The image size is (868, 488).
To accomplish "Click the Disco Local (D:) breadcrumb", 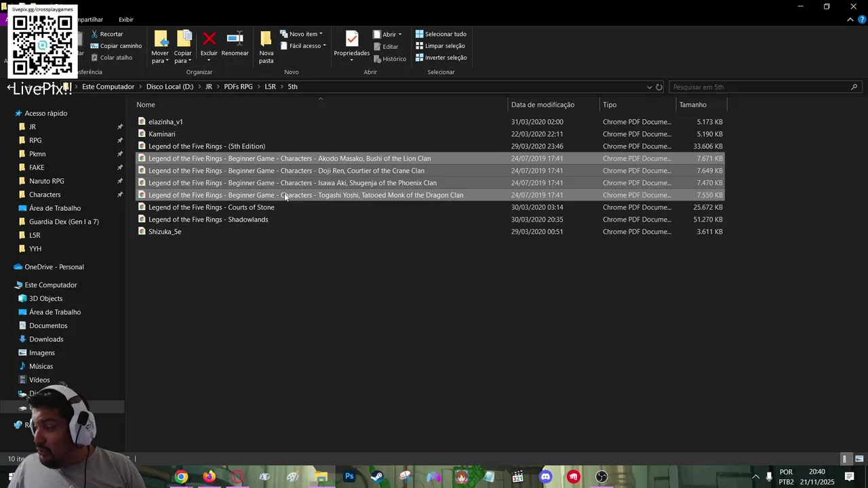I will 170,87.
